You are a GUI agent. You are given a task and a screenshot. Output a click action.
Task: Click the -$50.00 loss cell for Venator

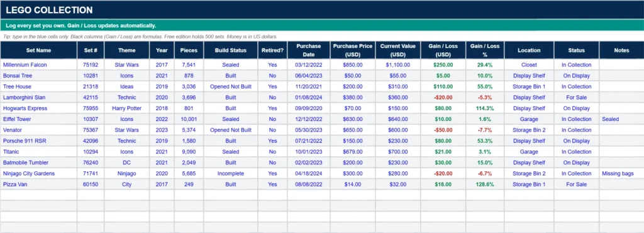tap(443, 130)
